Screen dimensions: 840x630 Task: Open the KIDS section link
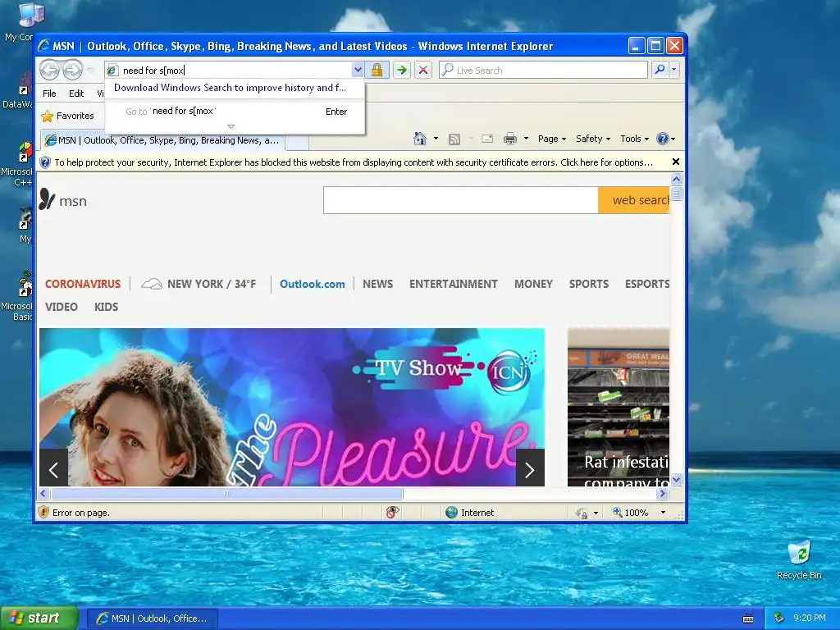106,307
